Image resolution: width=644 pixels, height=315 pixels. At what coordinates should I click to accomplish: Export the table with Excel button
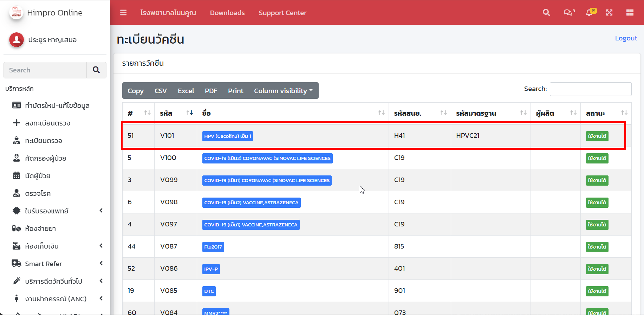[186, 91]
